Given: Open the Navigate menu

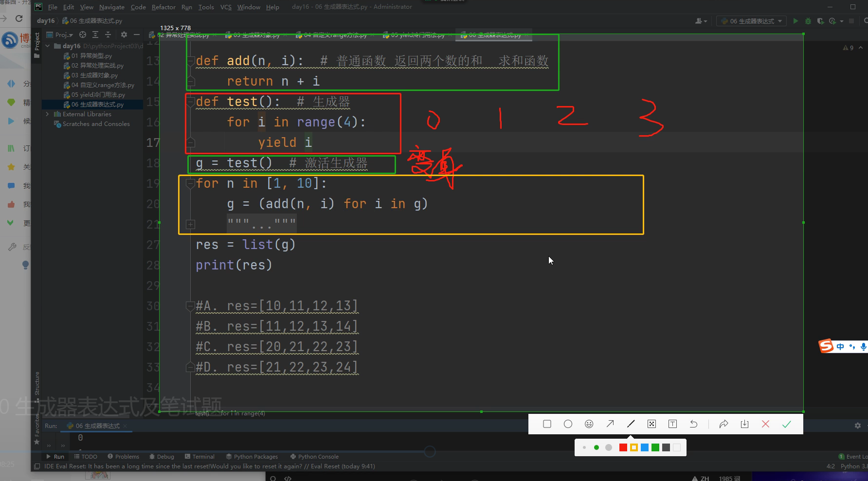Looking at the screenshot, I should click(112, 7).
